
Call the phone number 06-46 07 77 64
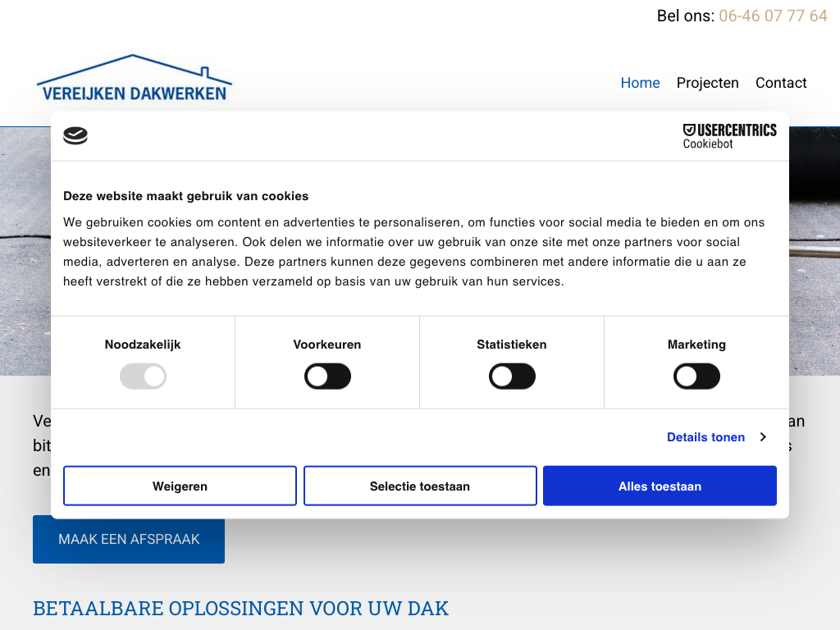773,16
